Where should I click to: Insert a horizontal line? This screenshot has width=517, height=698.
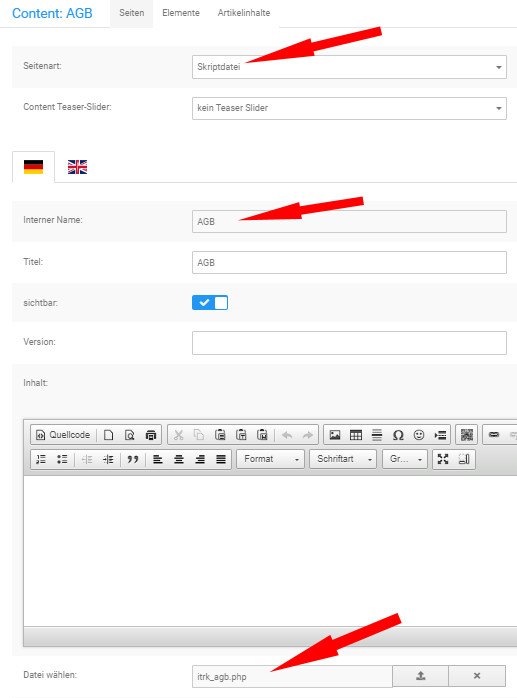point(377,435)
